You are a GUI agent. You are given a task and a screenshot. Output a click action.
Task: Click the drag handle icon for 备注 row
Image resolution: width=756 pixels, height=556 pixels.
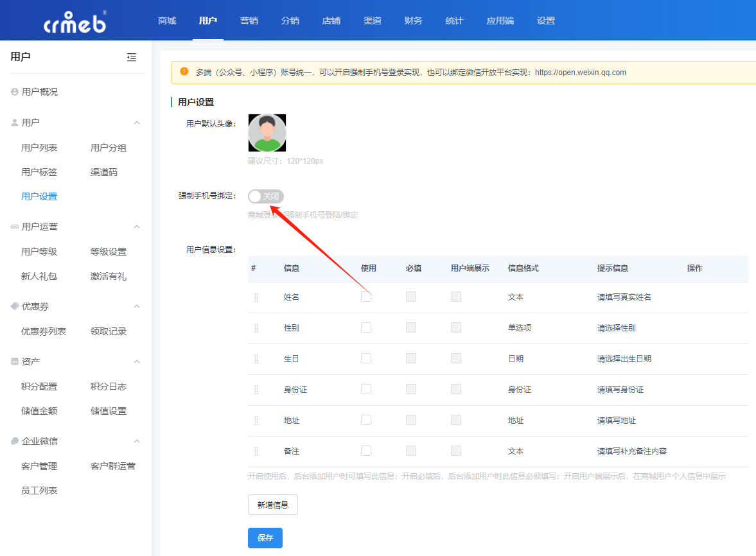pos(256,451)
